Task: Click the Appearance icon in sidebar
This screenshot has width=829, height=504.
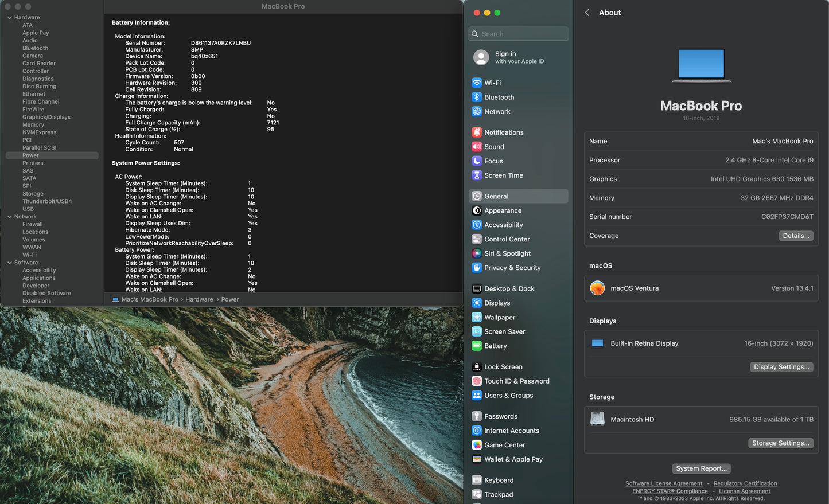Action: [x=477, y=210]
